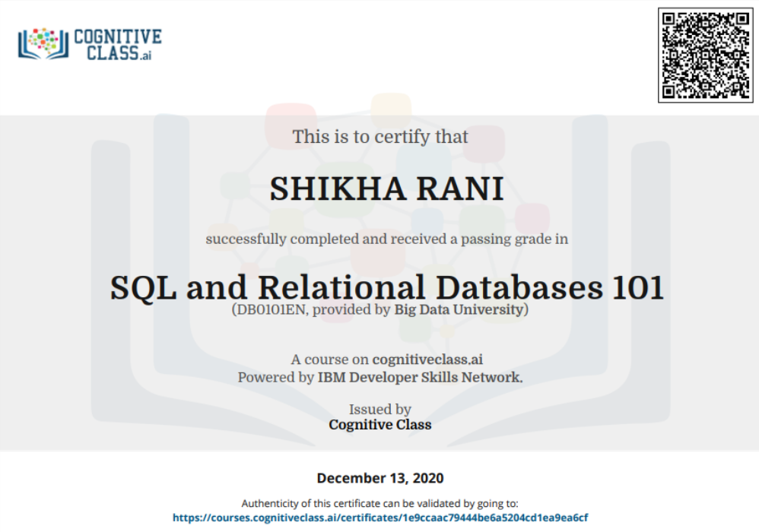Click the top-left finder square of QR code
This screenshot has height=532, width=759.
point(668,19)
